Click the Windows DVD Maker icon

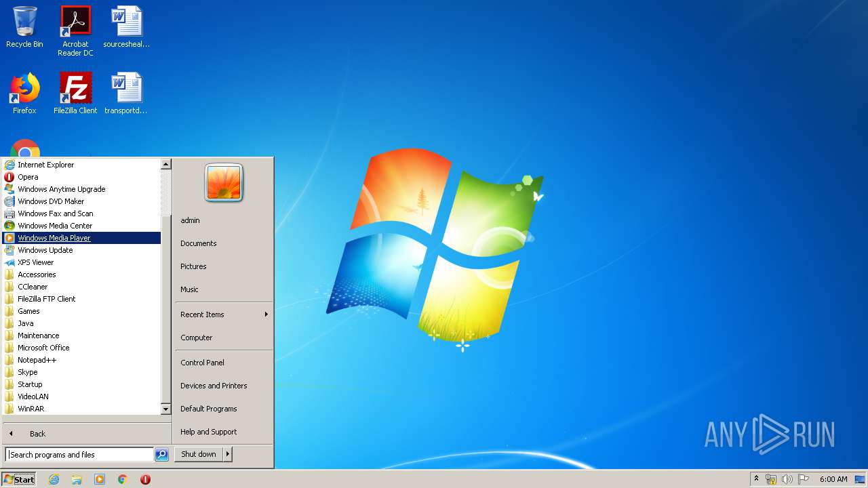pos(9,201)
